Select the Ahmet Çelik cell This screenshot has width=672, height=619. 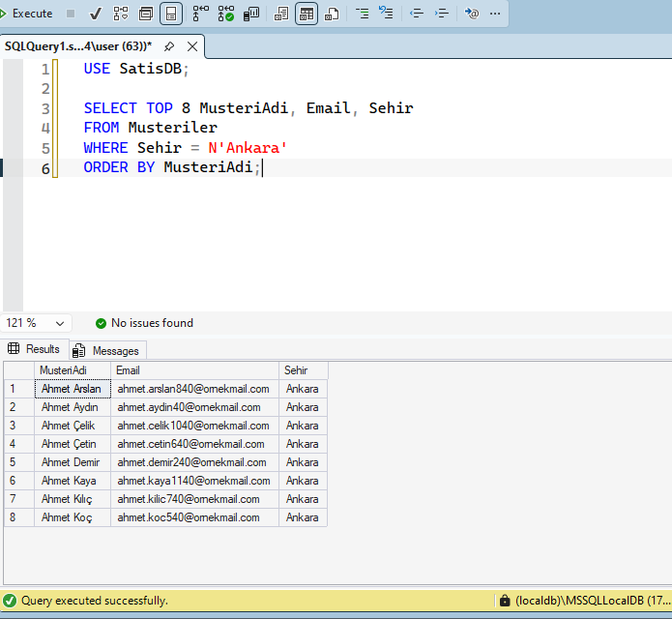coord(73,426)
